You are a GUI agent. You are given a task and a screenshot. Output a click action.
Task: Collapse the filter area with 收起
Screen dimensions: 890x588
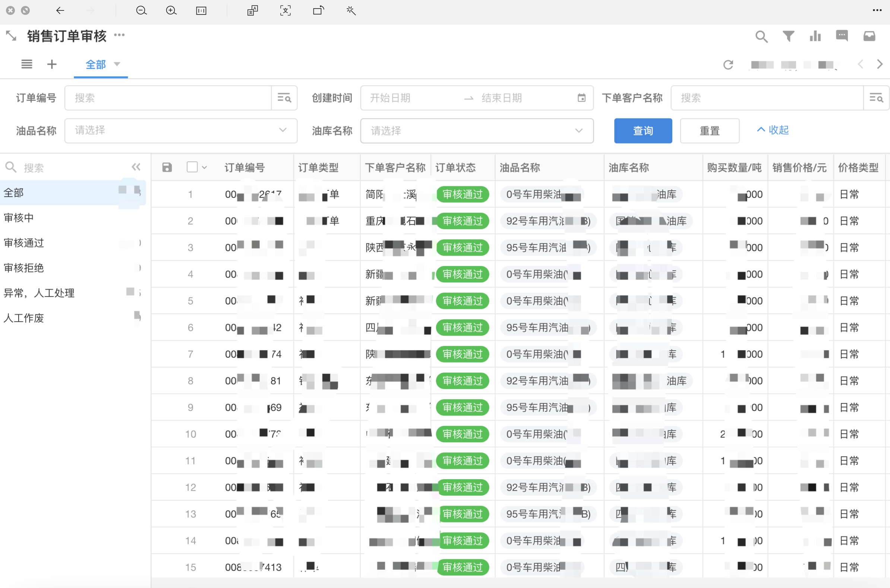point(773,130)
